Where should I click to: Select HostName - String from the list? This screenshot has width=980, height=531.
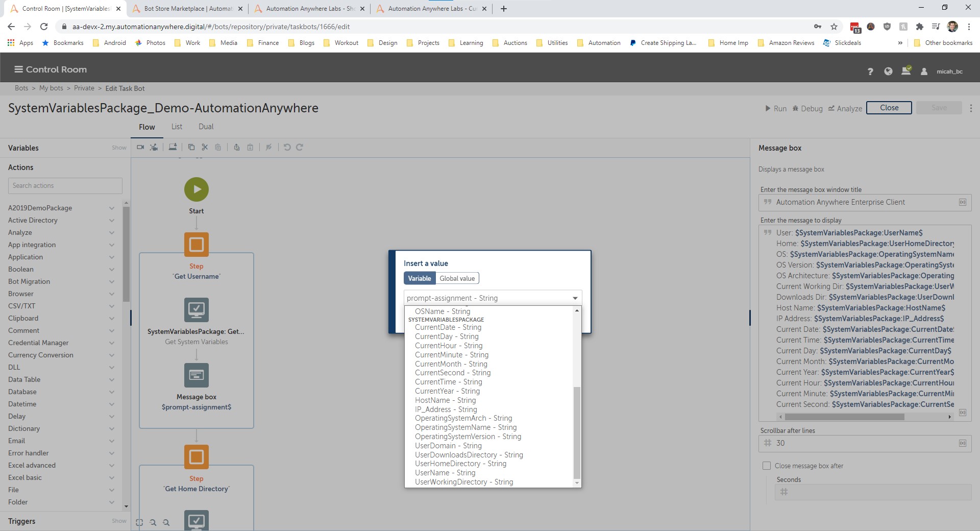(x=446, y=400)
